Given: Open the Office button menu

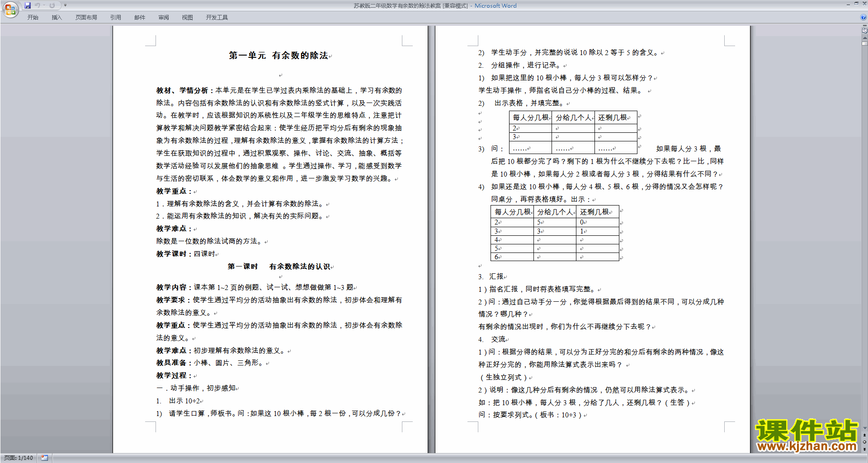Looking at the screenshot, I should point(10,9).
